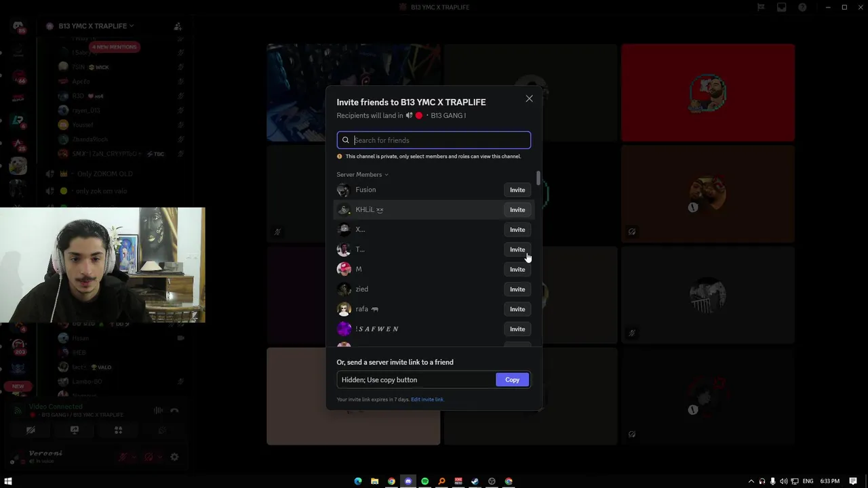The height and width of the screenshot is (488, 868).
Task: Click the Search for friends field
Action: coord(434,140)
